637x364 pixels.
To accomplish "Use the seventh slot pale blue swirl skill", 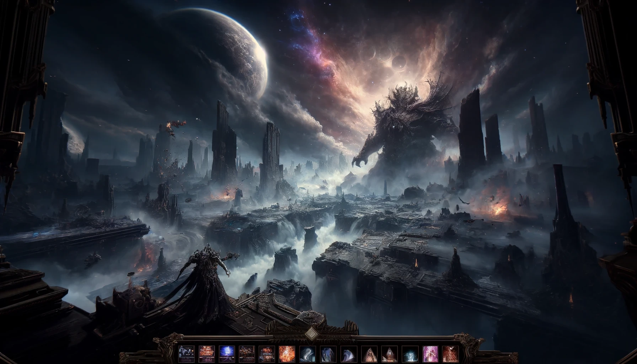I will [306, 354].
